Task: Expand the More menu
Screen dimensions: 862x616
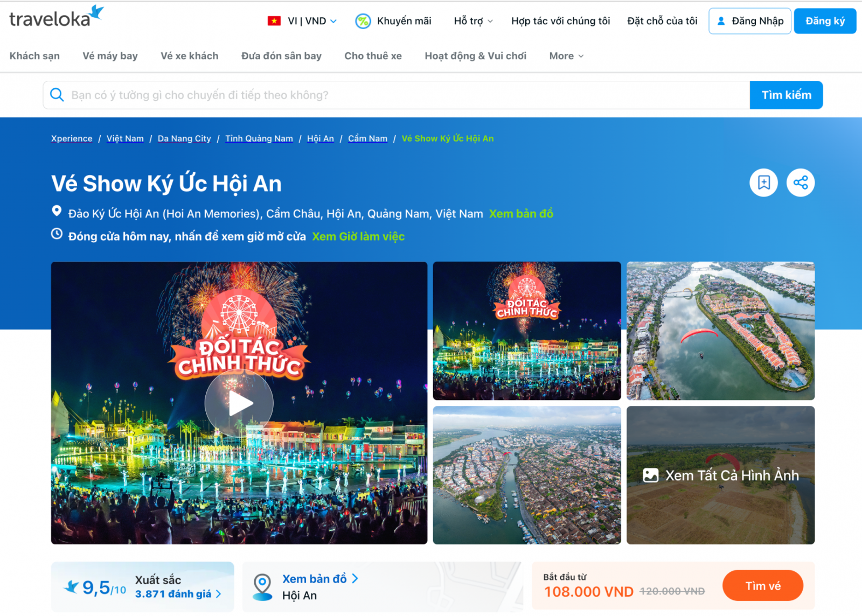Action: click(566, 56)
